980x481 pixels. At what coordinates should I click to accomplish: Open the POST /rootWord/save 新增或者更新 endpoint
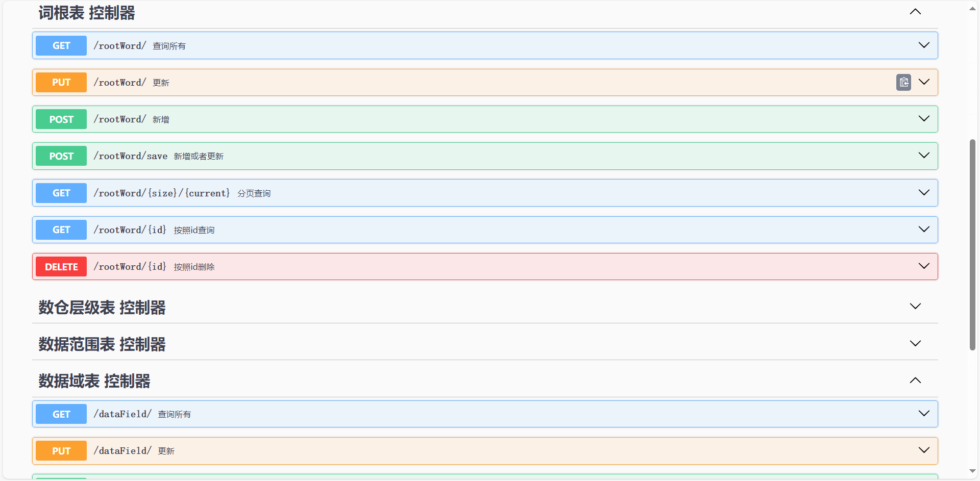coord(924,156)
